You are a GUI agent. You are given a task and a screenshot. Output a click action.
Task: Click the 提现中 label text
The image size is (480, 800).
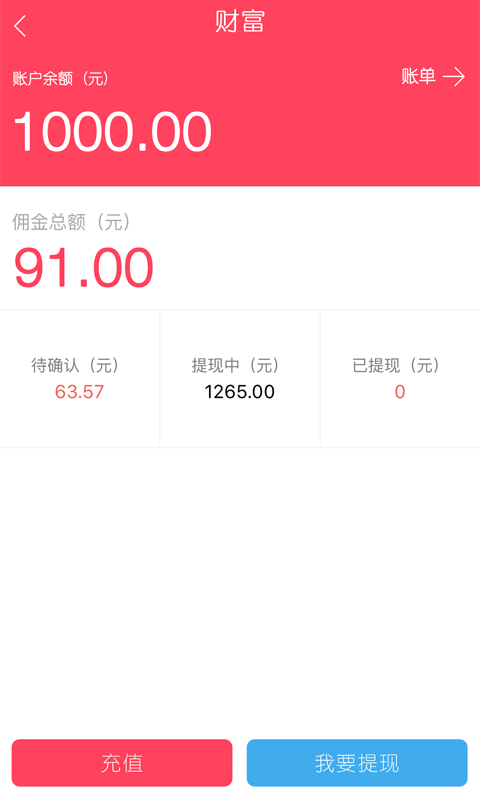(215, 365)
